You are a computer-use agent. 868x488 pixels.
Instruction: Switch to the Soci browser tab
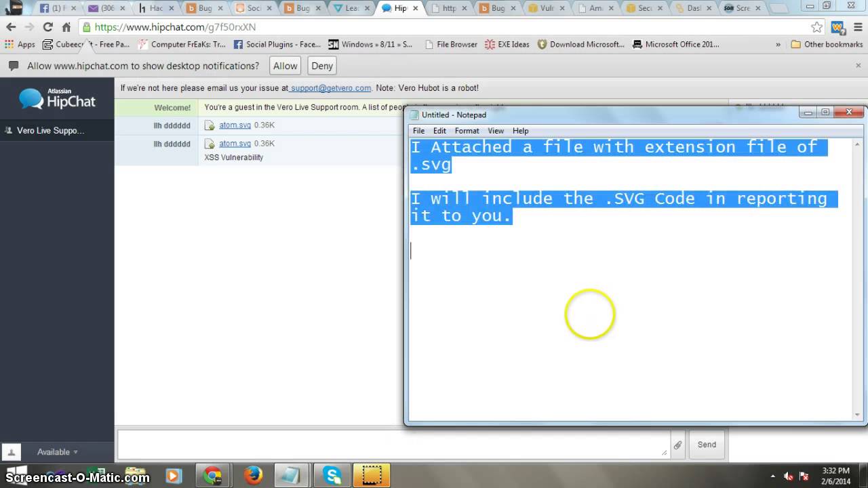pyautogui.click(x=254, y=8)
